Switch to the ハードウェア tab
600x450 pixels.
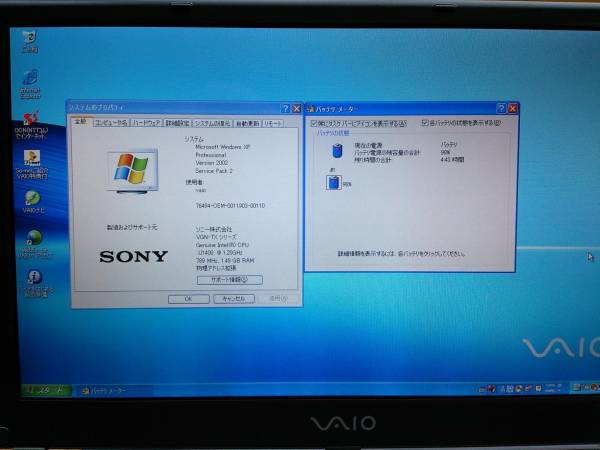pos(146,123)
